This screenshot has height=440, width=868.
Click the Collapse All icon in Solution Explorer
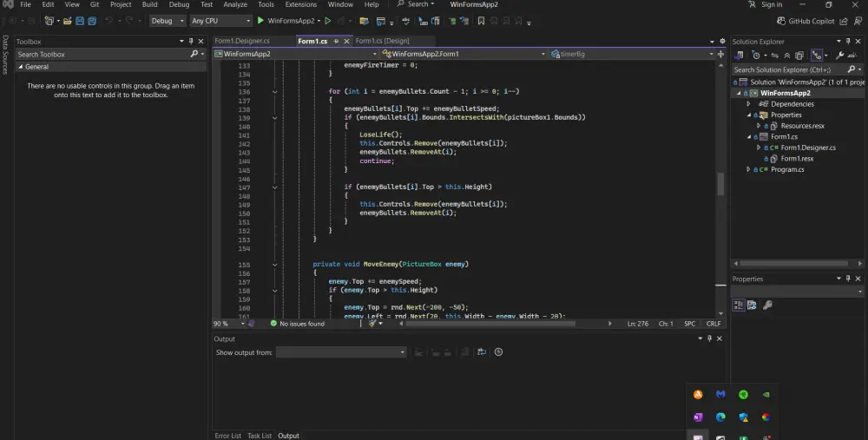pos(785,55)
